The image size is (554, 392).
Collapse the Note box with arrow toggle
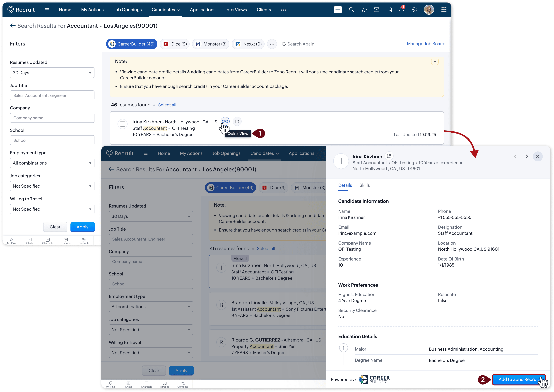pyautogui.click(x=435, y=62)
